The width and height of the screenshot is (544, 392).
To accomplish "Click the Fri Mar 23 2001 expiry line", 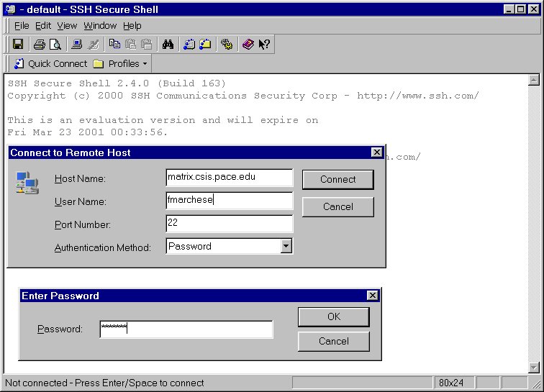I will pyautogui.click(x=88, y=132).
